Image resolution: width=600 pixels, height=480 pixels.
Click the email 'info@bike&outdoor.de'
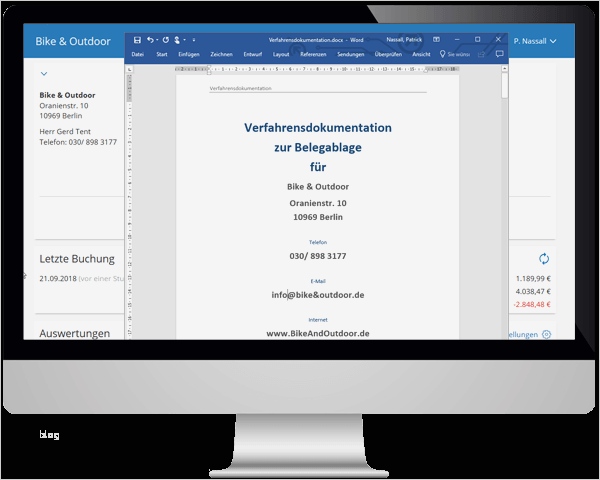click(x=318, y=295)
